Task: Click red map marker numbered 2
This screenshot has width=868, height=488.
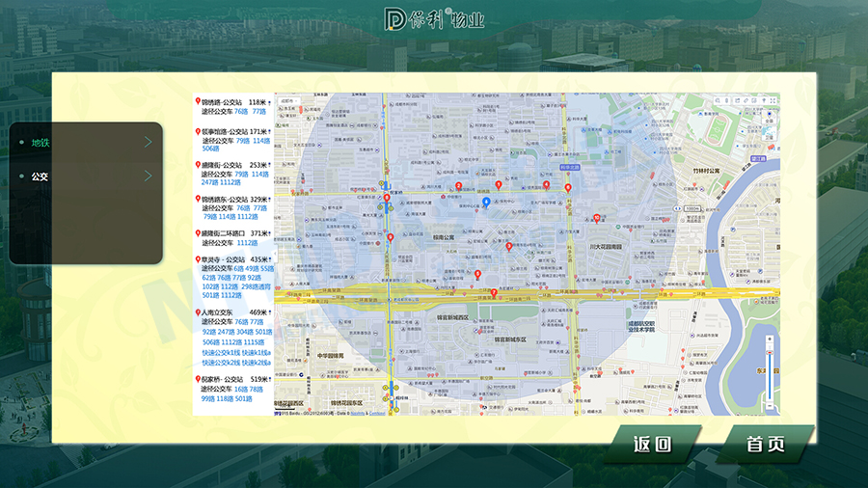Action: tap(458, 186)
